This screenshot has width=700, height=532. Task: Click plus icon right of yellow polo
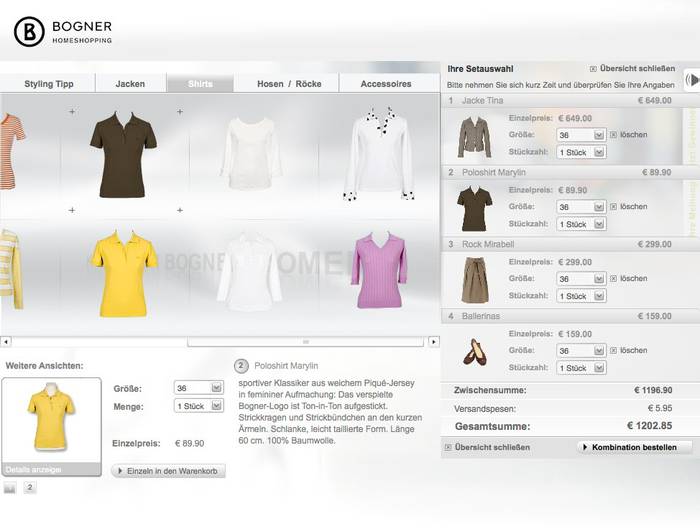(180, 210)
